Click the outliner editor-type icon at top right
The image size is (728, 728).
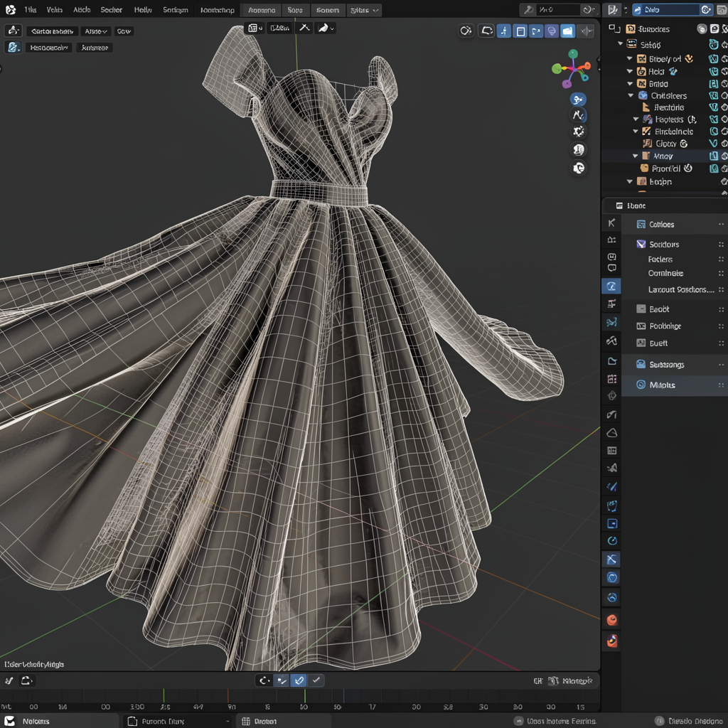(614, 10)
